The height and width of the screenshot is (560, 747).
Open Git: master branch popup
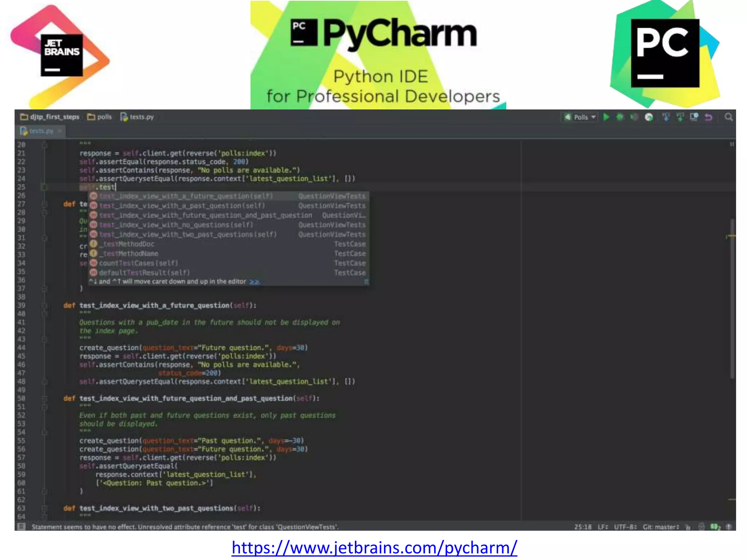pos(661,527)
